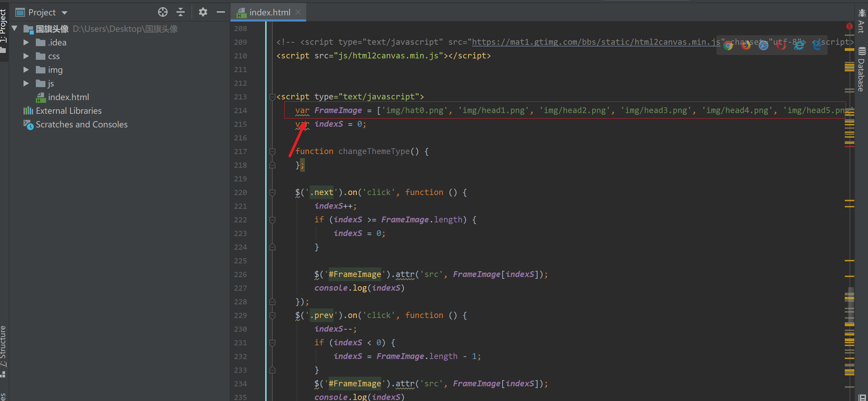Fold the .prev click handler at line 229
Image resolution: width=868 pixels, height=401 pixels.
point(272,315)
